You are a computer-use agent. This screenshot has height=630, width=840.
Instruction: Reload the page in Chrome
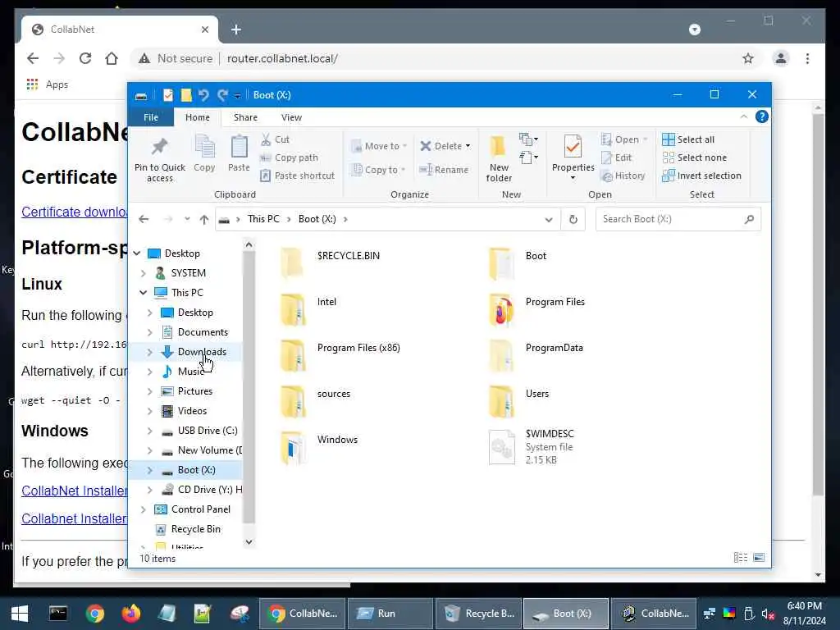click(85, 58)
